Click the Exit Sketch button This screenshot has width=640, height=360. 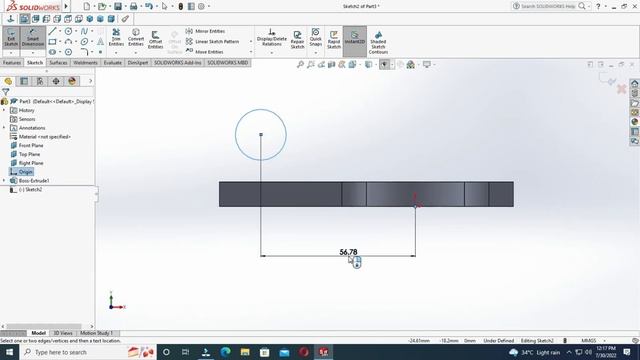pyautogui.click(x=11, y=37)
